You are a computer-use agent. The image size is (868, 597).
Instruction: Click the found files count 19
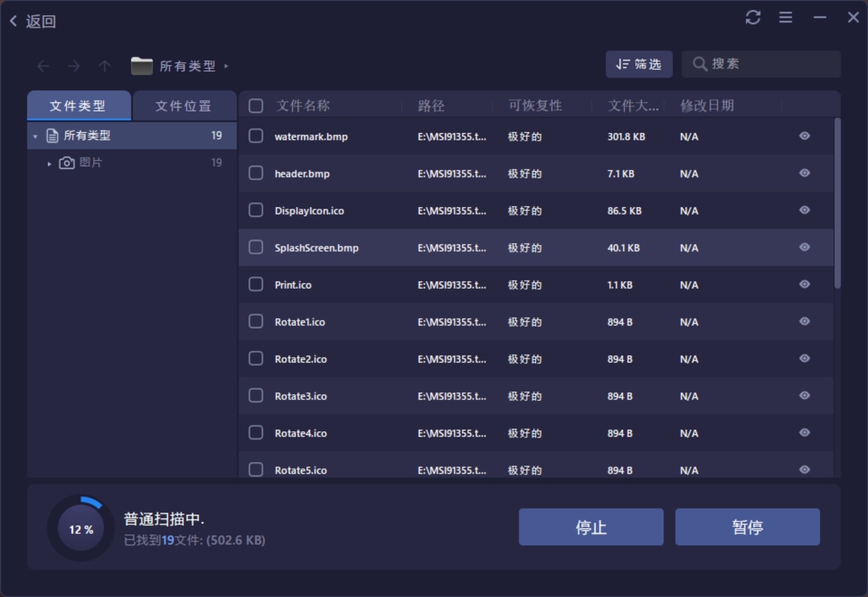point(168,540)
